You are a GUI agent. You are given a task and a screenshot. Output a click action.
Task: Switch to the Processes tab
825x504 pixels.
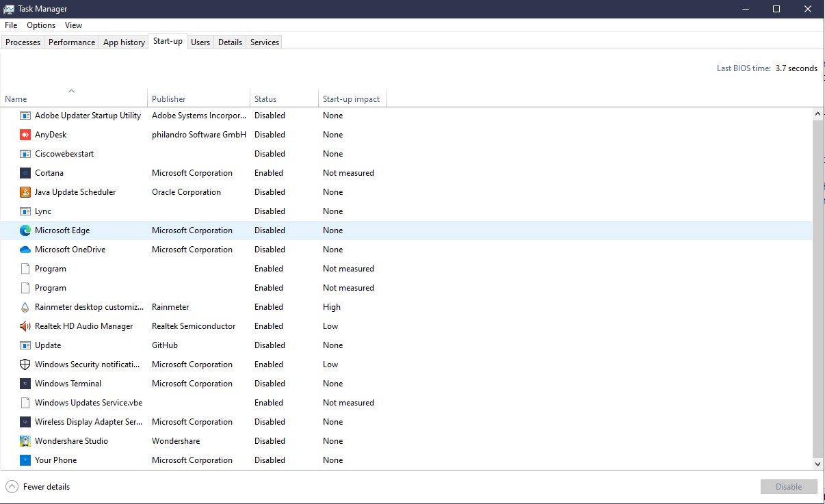pyautogui.click(x=23, y=42)
